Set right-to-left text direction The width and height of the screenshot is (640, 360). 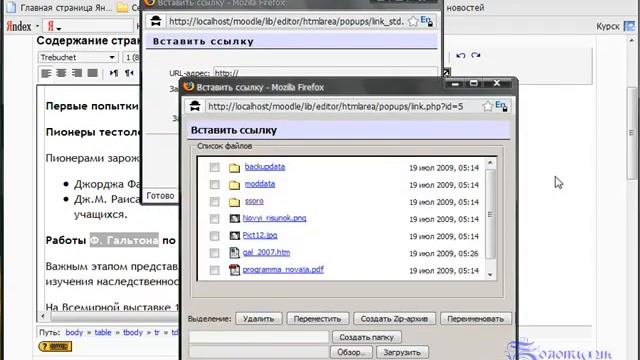(x=129, y=73)
